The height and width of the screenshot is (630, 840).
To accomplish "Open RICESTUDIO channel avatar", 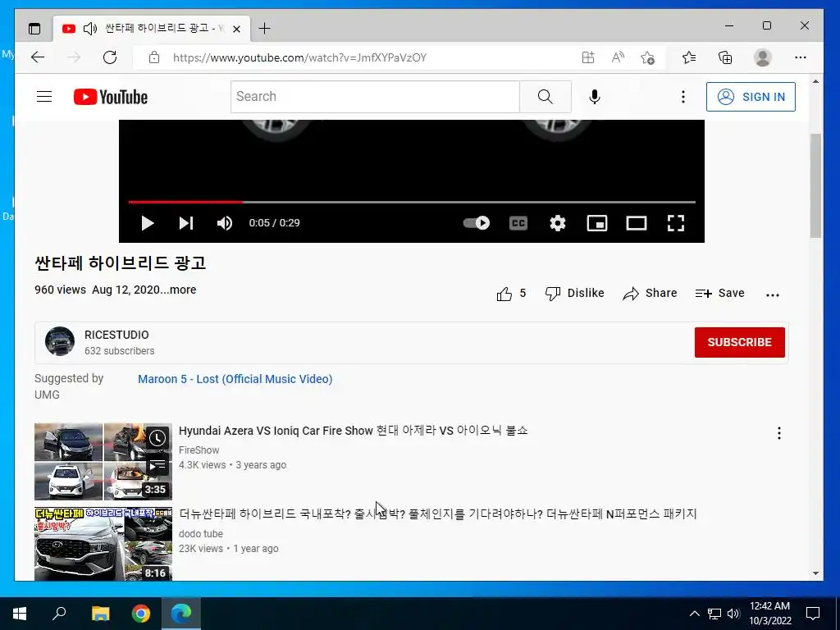I will pos(59,341).
